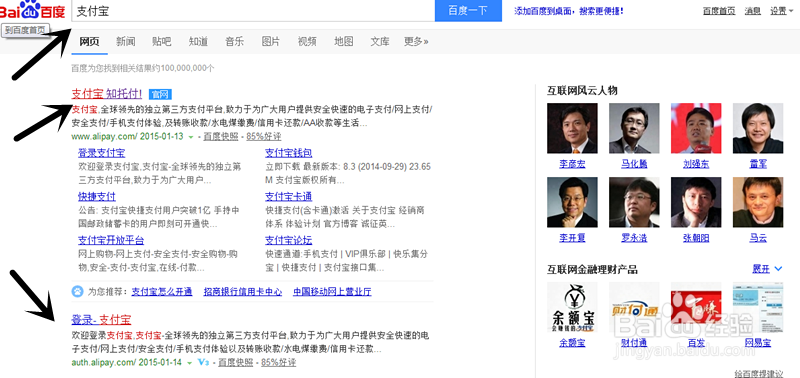Viewport: 800px width, 378px height.
Task: Open the 支付宝钱包 sublink
Action: (289, 153)
